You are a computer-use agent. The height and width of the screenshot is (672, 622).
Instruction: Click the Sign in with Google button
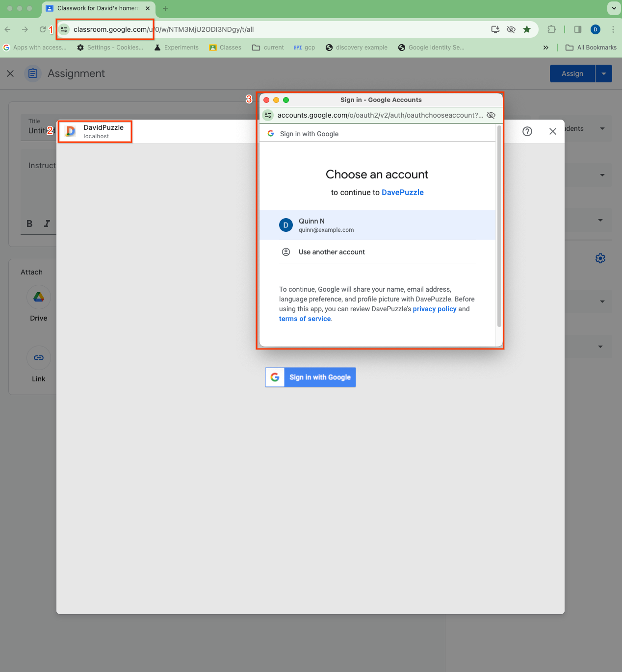(310, 377)
